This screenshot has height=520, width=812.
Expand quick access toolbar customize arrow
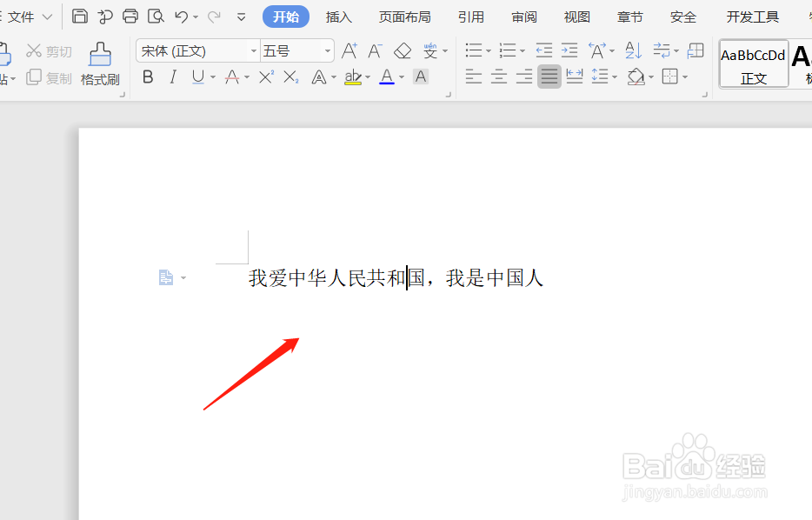coord(242,17)
